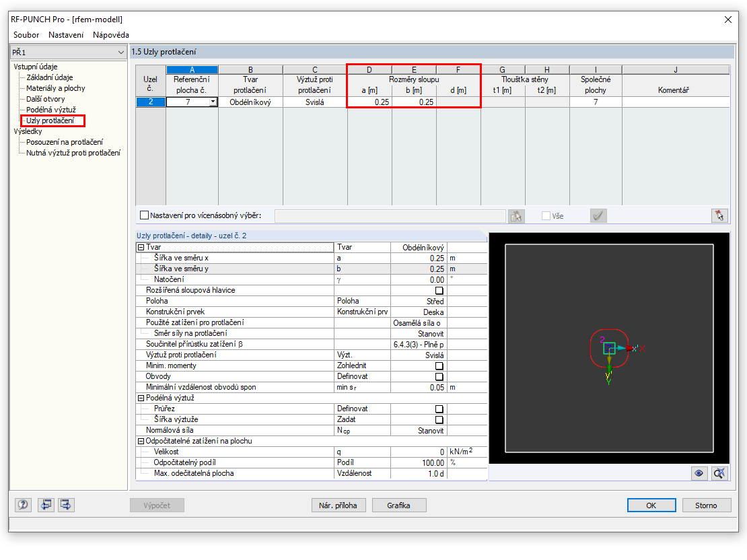The image size is (747, 560).
Task: Open the Referenční plocha dropdown arrow in row 2
Action: (213, 102)
